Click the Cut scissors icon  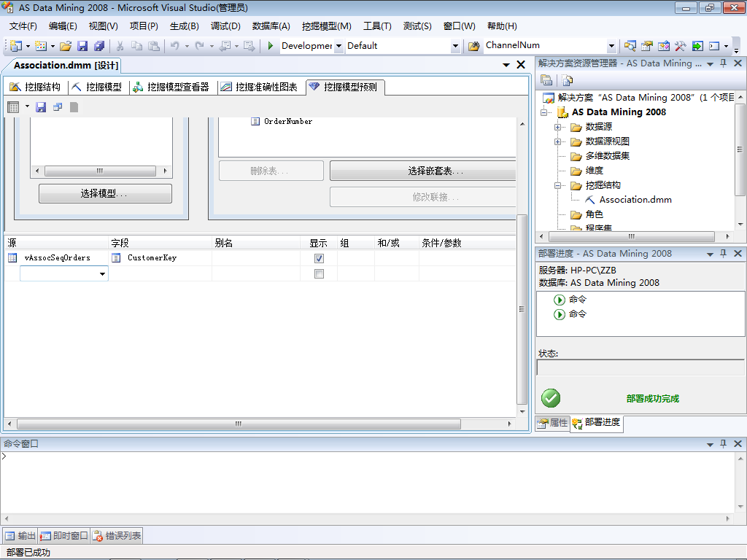(120, 46)
